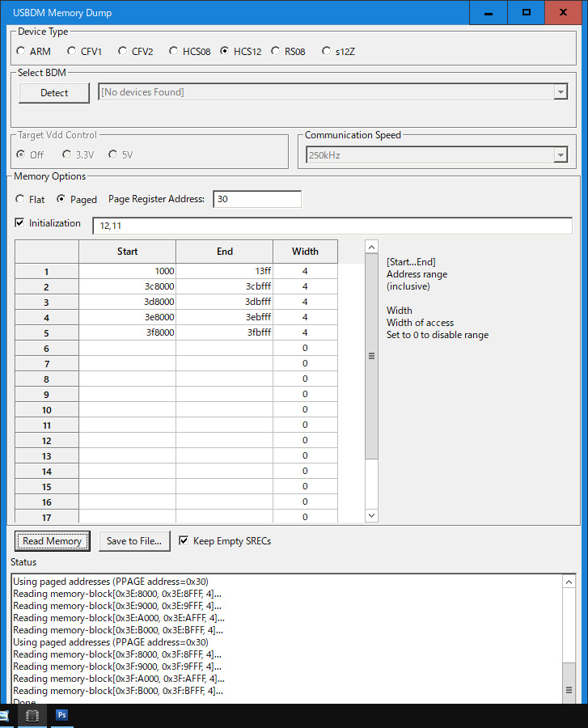This screenshot has height=728, width=588.
Task: Select CFV2 device type
Action: pos(136,52)
